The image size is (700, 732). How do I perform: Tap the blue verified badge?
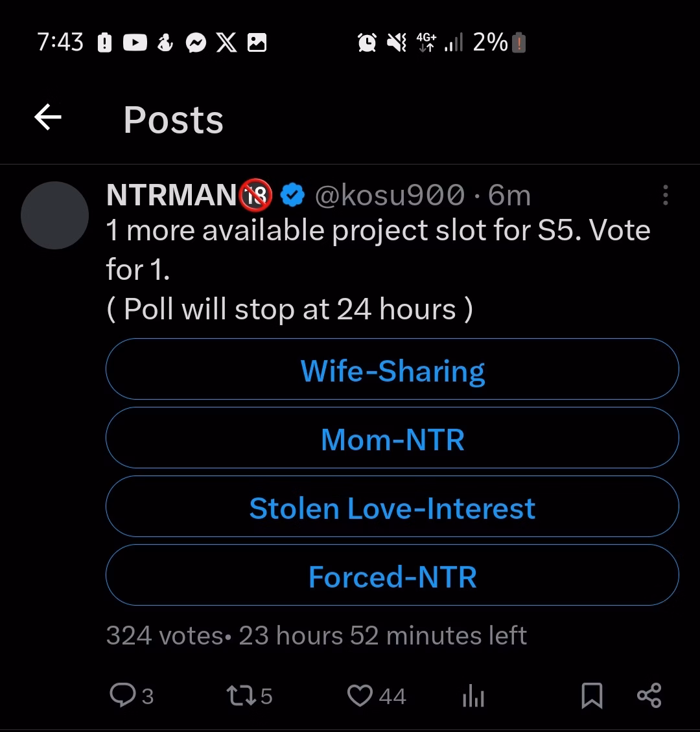pos(293,195)
